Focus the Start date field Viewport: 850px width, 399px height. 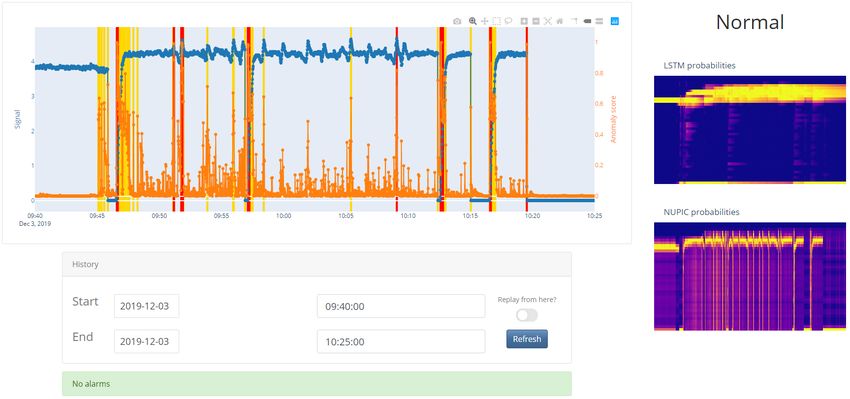[x=146, y=306]
